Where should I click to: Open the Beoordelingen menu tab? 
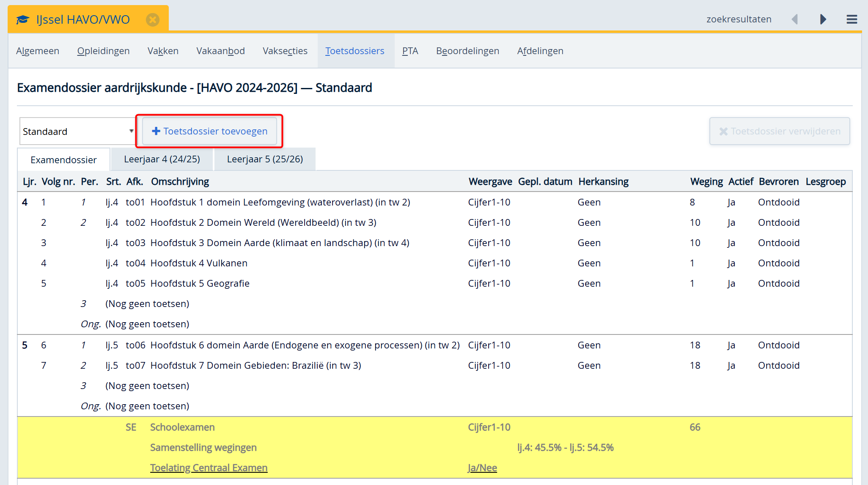click(x=467, y=51)
